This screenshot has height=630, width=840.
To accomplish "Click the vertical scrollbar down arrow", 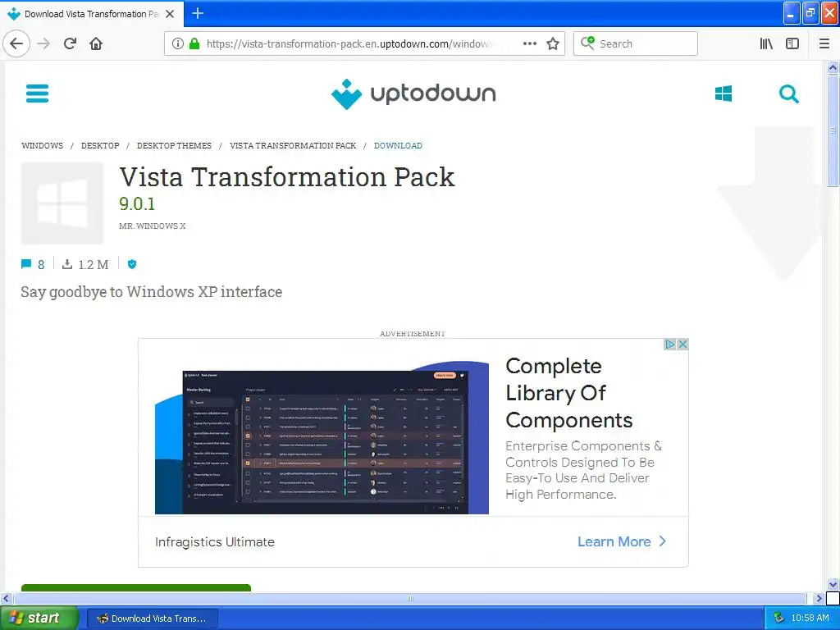I will pyautogui.click(x=833, y=584).
